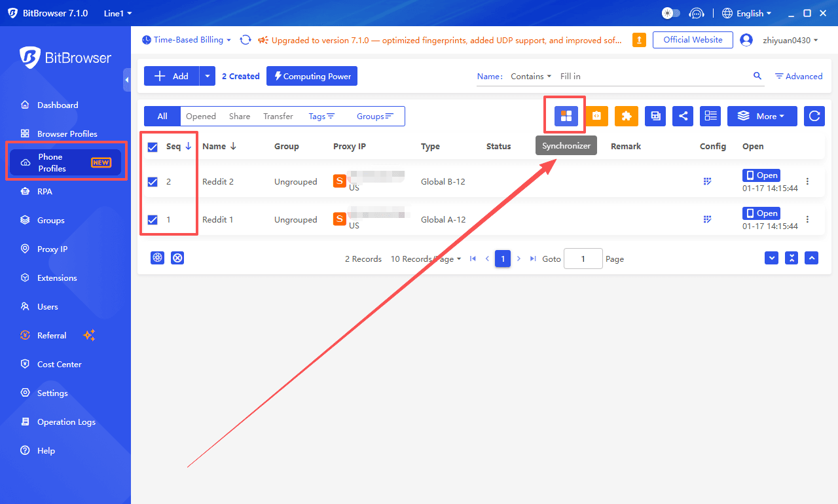Expand the More dropdown menu
The width and height of the screenshot is (838, 504).
pos(762,116)
